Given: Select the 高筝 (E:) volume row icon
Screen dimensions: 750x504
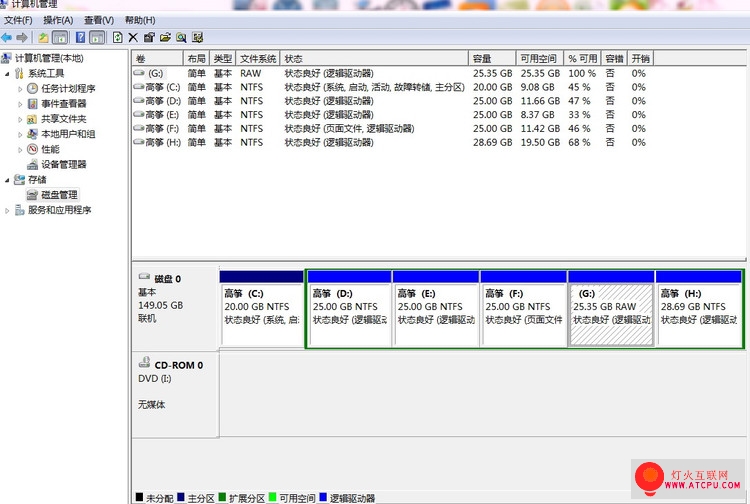Looking at the screenshot, I should coord(139,114).
